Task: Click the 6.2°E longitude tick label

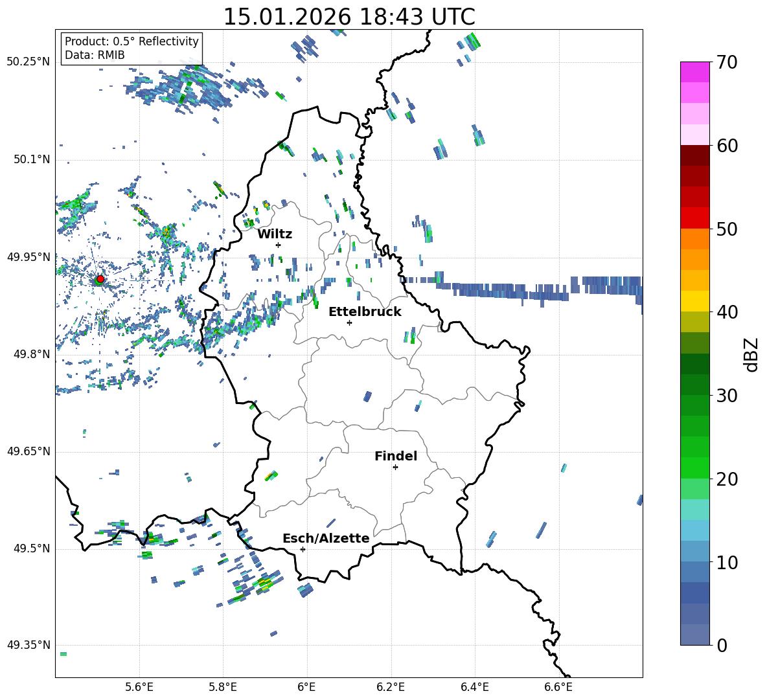Action: 391,686
